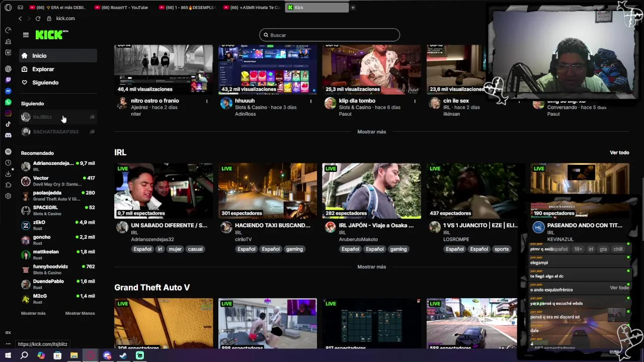
Task: Open Microsoft Store from taskbar
Action: (57, 355)
